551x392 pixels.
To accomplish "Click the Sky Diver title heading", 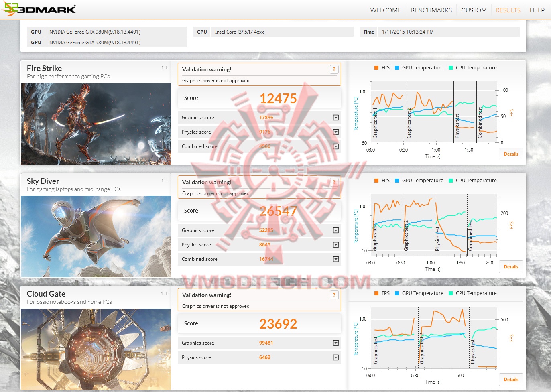I will coord(43,181).
